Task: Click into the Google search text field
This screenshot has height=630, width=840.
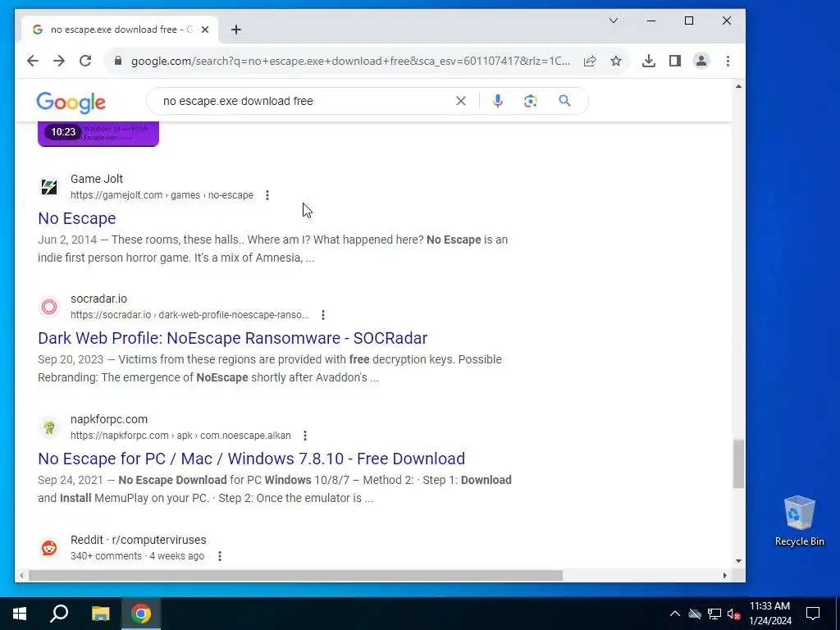Action: pyautogui.click(x=305, y=101)
